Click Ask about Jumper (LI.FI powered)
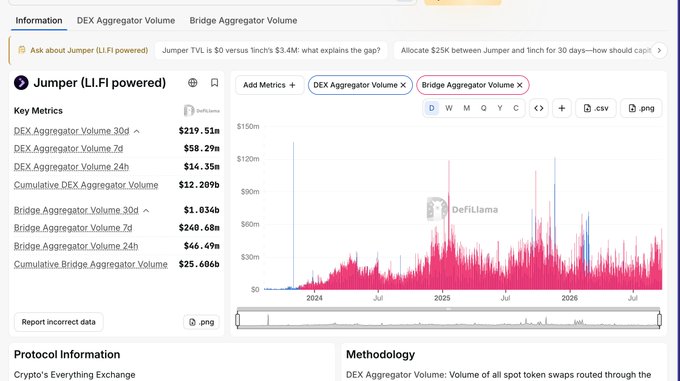This screenshot has height=381, width=680. point(89,50)
